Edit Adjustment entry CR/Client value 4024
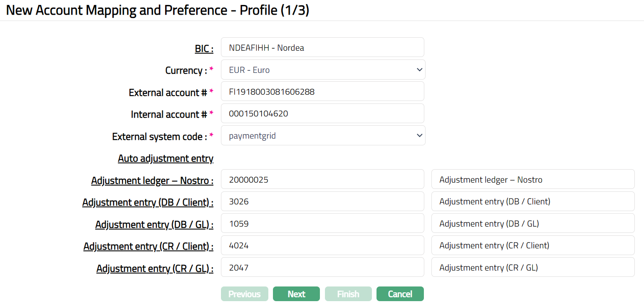This screenshot has width=644, height=307. (x=322, y=245)
